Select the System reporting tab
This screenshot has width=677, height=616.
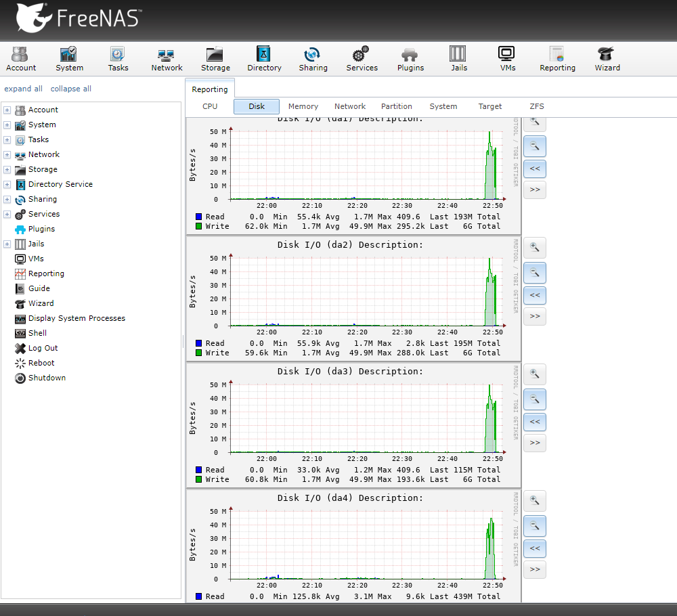coord(443,106)
